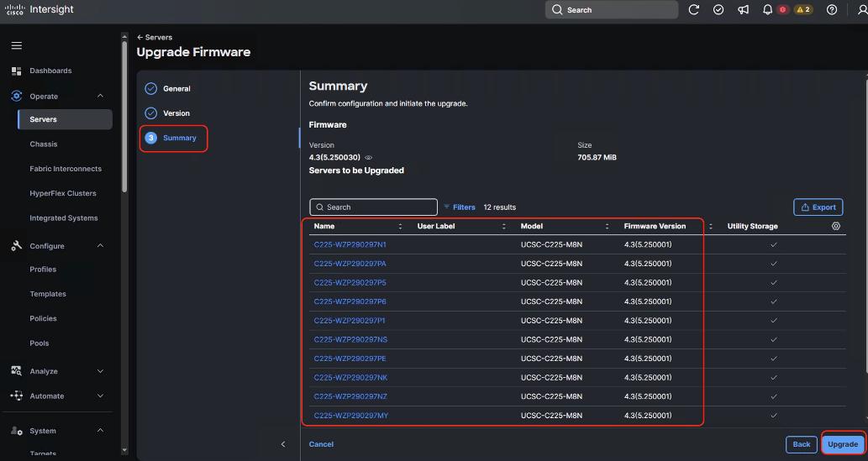Open the help question mark icon
This screenshot has height=461, width=868.
(x=832, y=10)
